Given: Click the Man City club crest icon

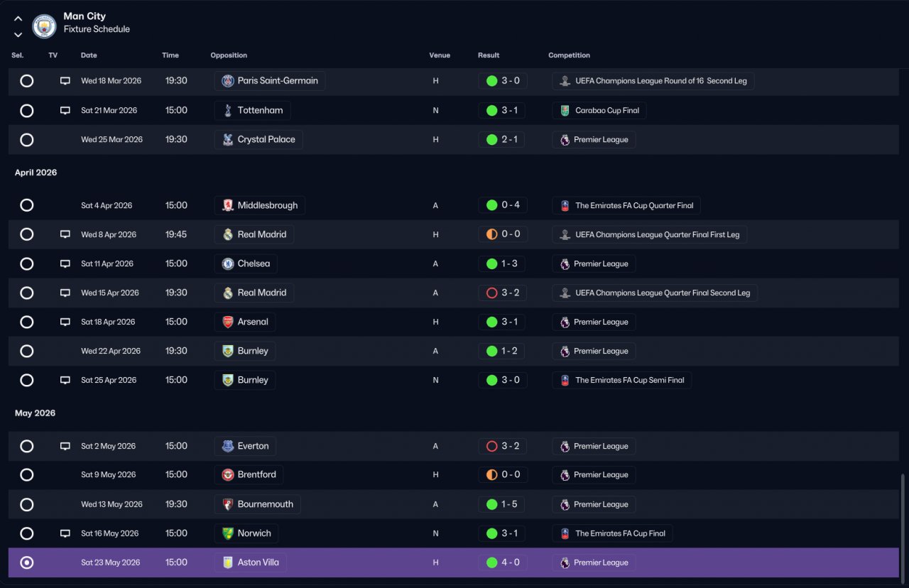Looking at the screenshot, I should [44, 26].
